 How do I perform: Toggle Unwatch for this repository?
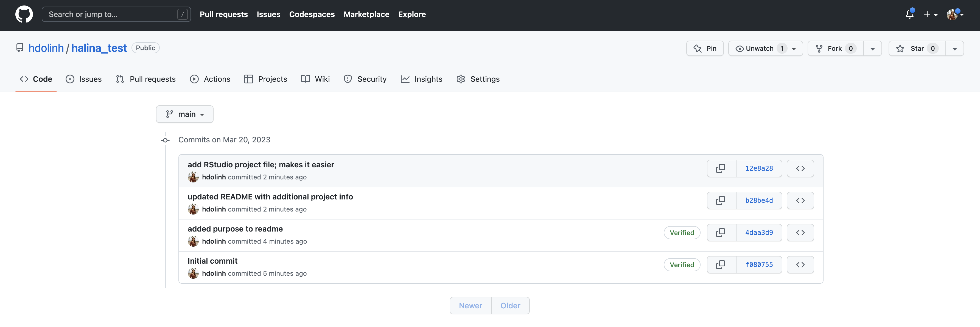pos(759,48)
